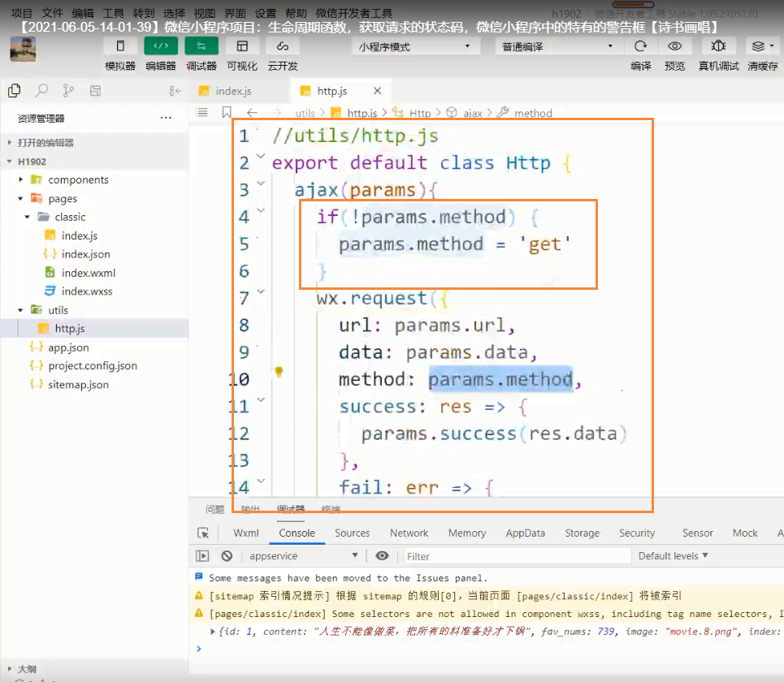Collapse the sidebar panel arrow icon
Viewport: 784px width, 682px height.
[175, 90]
